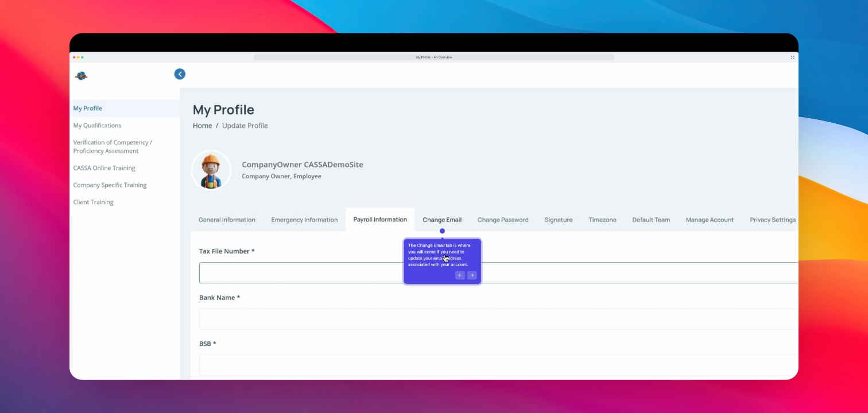The image size is (868, 413).
Task: Open My Qualifications in the sidebar
Action: 97,126
